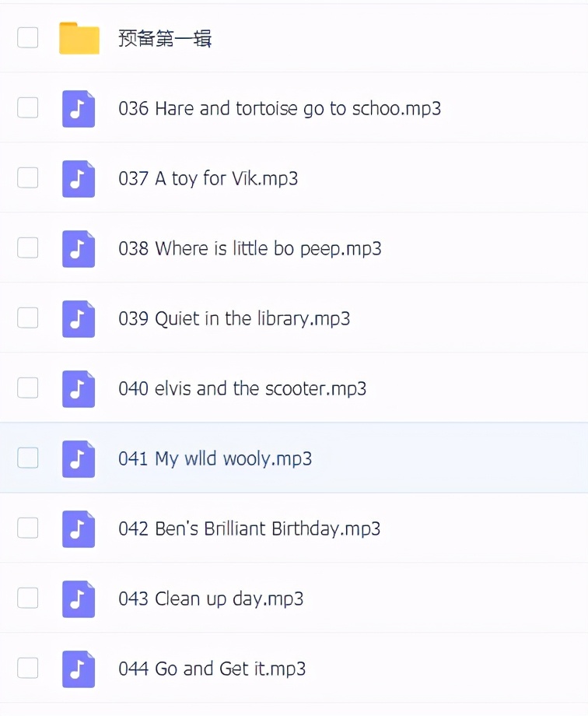The image size is (588, 716).
Task: Open file name 042 Ben's Brilliant Birthday.mp3
Action: tap(249, 528)
